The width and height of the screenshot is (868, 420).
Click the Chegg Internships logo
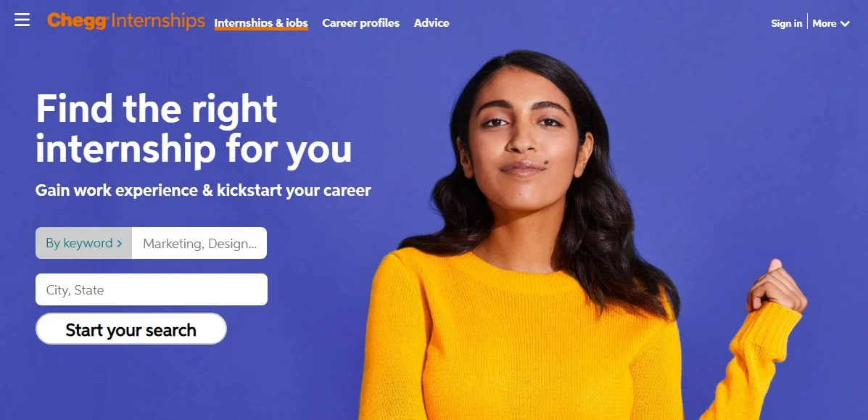pyautogui.click(x=126, y=21)
